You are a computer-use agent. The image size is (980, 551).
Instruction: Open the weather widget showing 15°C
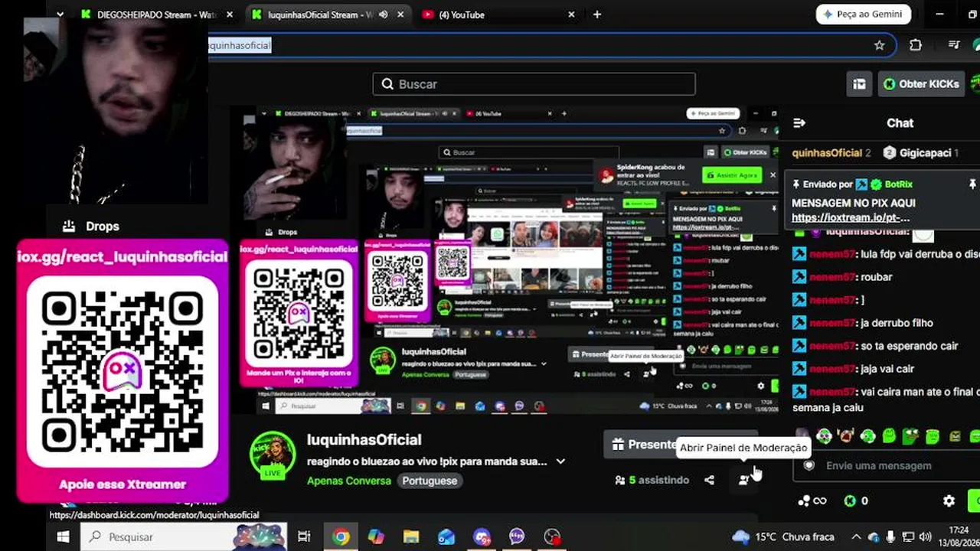click(782, 536)
